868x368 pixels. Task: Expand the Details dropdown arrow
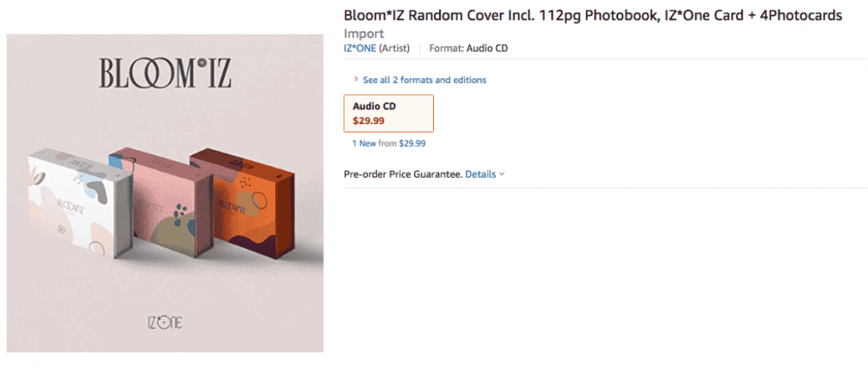(503, 174)
